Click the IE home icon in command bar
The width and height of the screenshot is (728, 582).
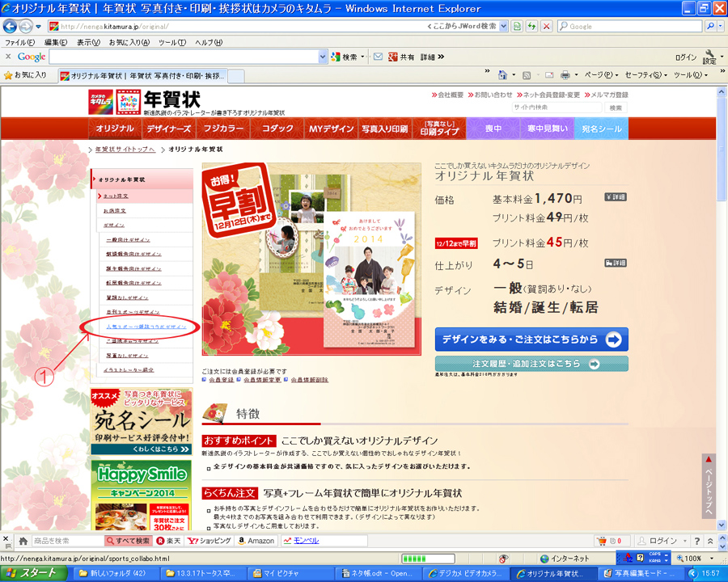pyautogui.click(x=502, y=74)
